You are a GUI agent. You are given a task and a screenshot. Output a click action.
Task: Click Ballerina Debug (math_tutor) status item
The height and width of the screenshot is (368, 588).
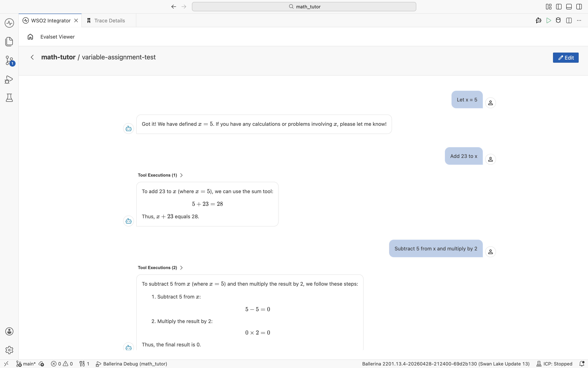coord(131,364)
